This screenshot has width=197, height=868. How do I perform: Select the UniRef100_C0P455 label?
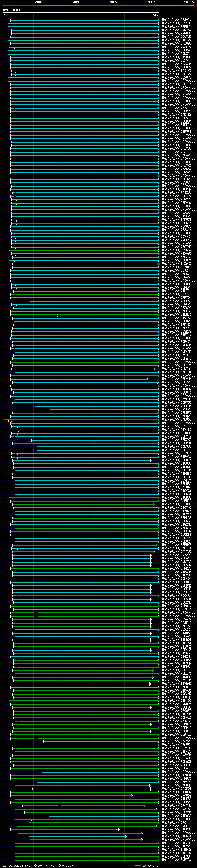tap(177, 352)
